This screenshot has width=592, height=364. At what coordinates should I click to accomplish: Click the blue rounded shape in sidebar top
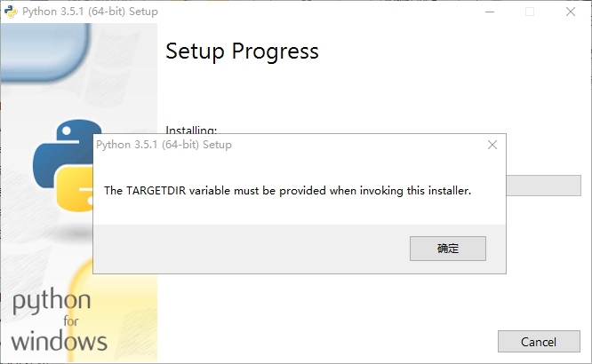pyautogui.click(x=45, y=51)
